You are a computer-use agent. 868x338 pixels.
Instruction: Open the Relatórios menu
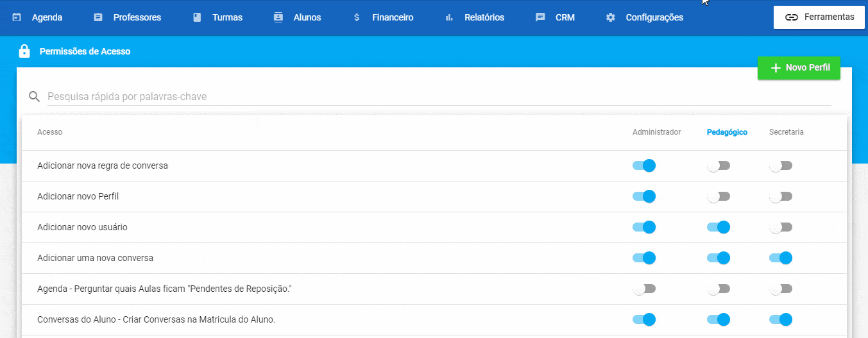[x=475, y=17]
